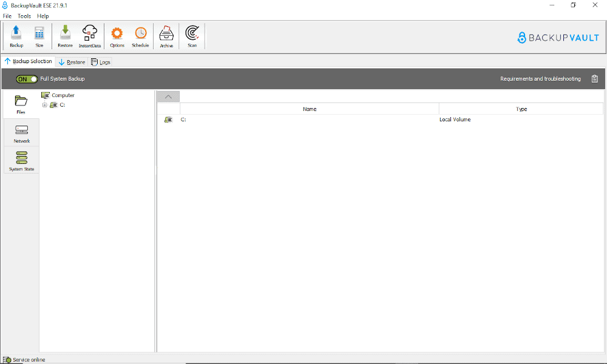Click the Service online status text
This screenshot has width=607, height=364.
pos(29,360)
